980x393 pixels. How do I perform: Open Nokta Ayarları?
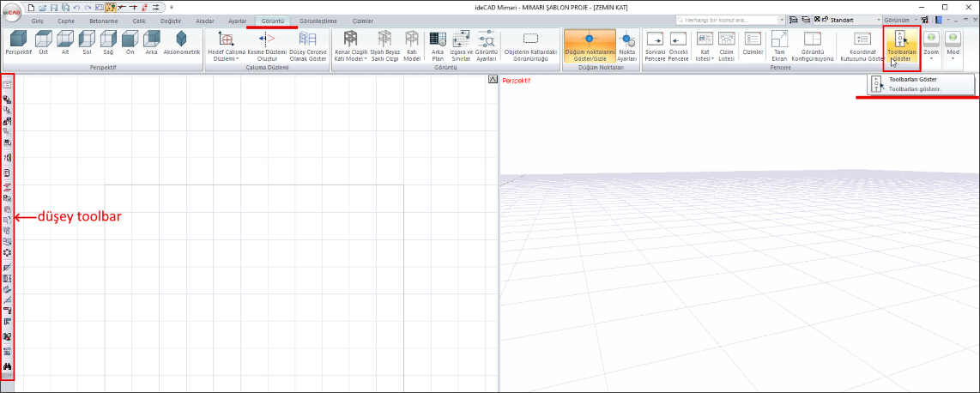click(626, 39)
